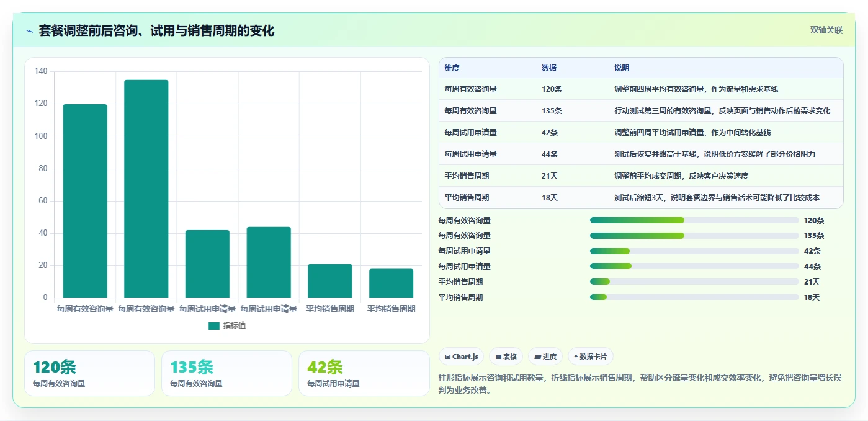Click the 60 label on the y-axis
The height and width of the screenshot is (421, 868).
coord(43,201)
